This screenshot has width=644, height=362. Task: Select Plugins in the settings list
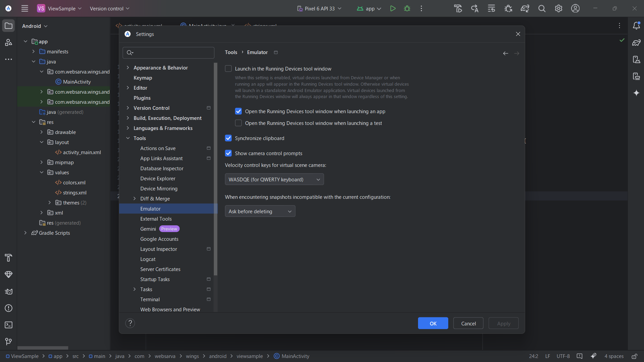(x=142, y=98)
